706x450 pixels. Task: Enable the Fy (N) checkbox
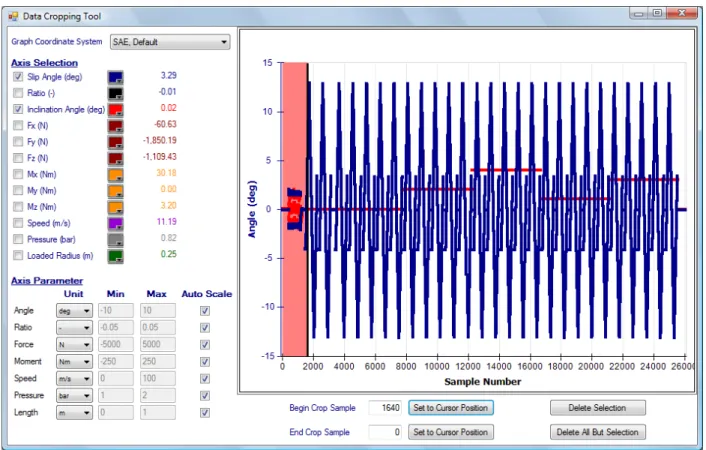(x=18, y=141)
